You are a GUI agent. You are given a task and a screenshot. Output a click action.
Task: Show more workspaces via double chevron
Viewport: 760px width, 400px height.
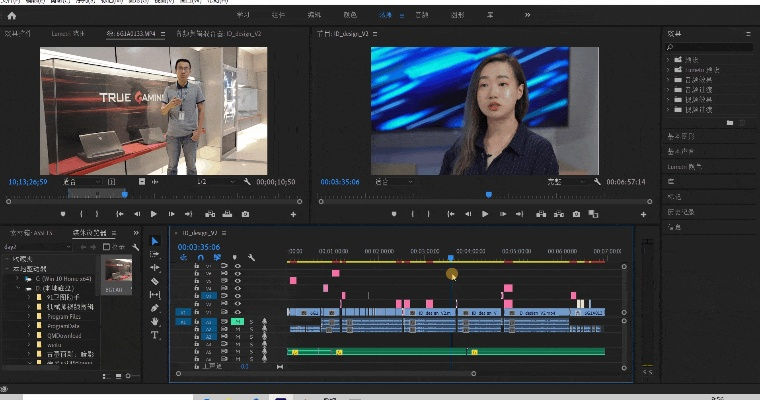pyautogui.click(x=527, y=16)
